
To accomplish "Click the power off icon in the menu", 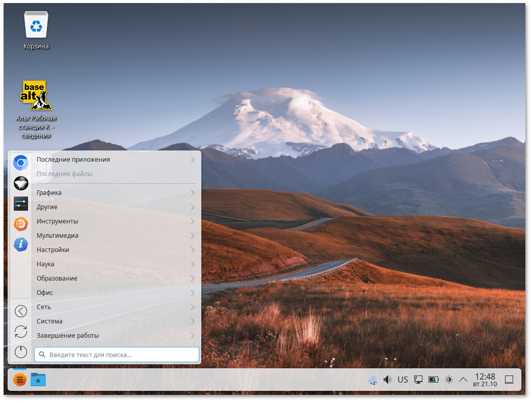I will (x=21, y=351).
